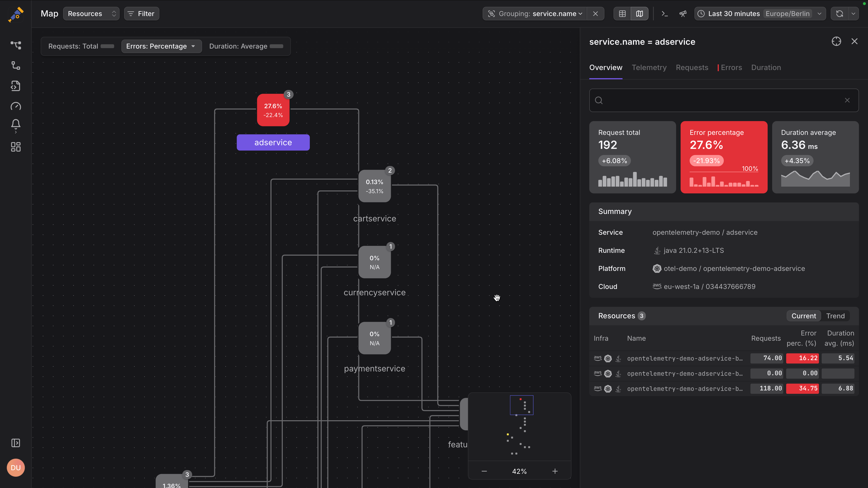
Task: Click the adservice label
Action: click(273, 143)
